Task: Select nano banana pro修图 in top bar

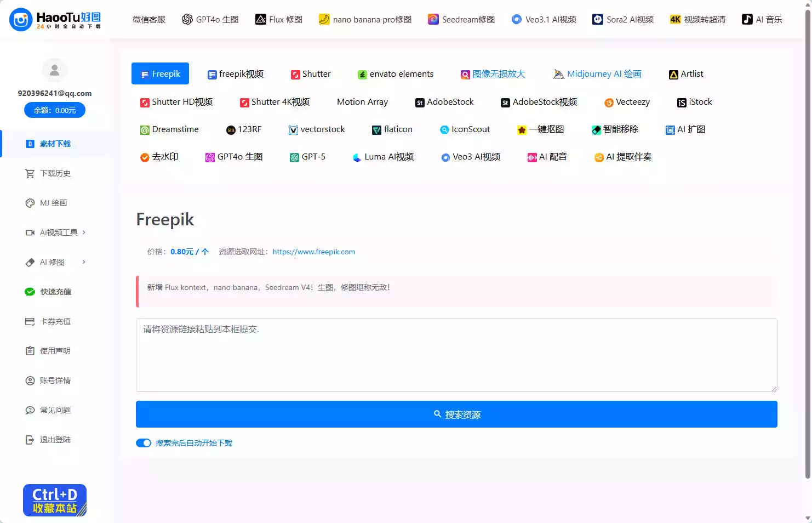Action: 365,19
